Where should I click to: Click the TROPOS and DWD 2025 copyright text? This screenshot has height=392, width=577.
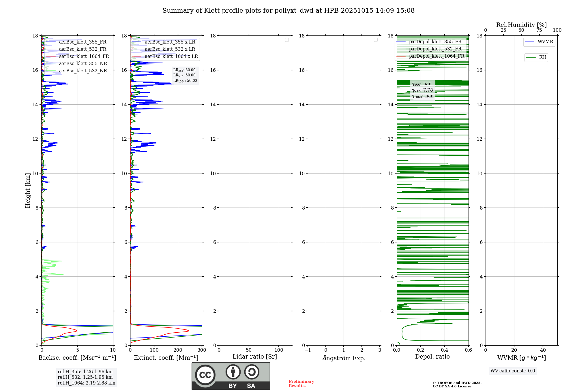point(457,383)
